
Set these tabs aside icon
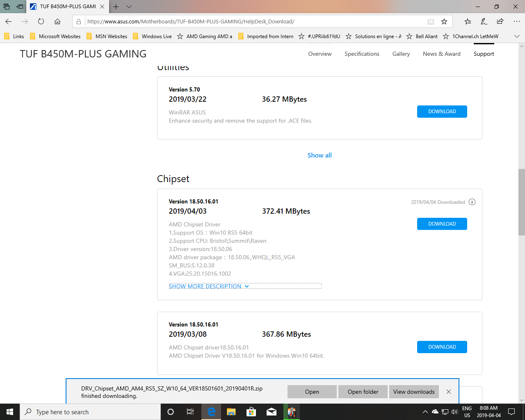click(20, 7)
